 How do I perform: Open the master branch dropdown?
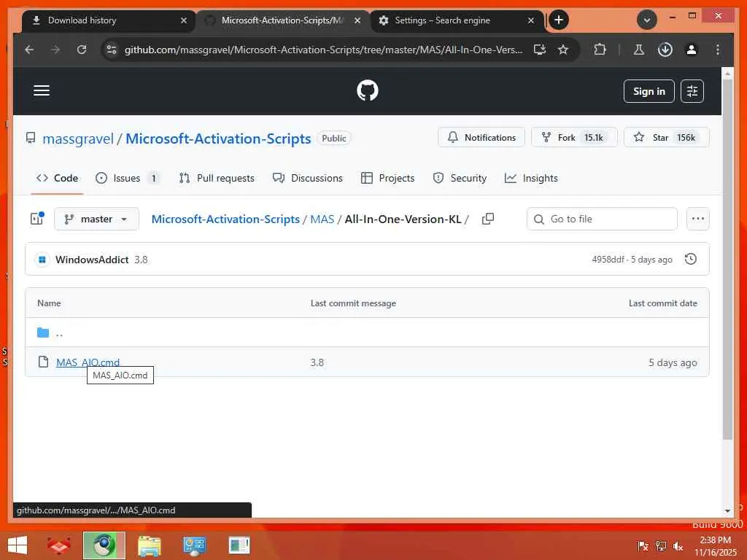point(97,219)
